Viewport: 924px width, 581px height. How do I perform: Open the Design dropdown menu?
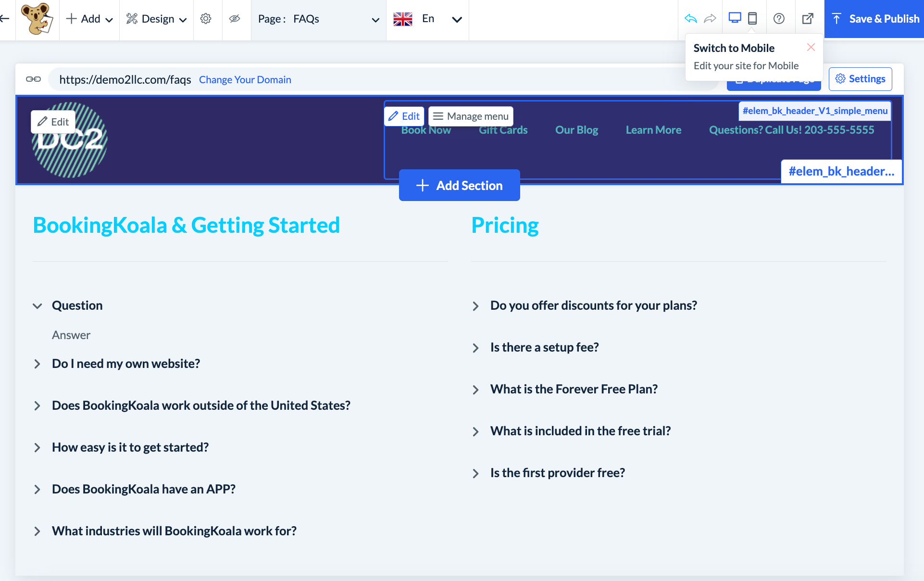(x=156, y=19)
